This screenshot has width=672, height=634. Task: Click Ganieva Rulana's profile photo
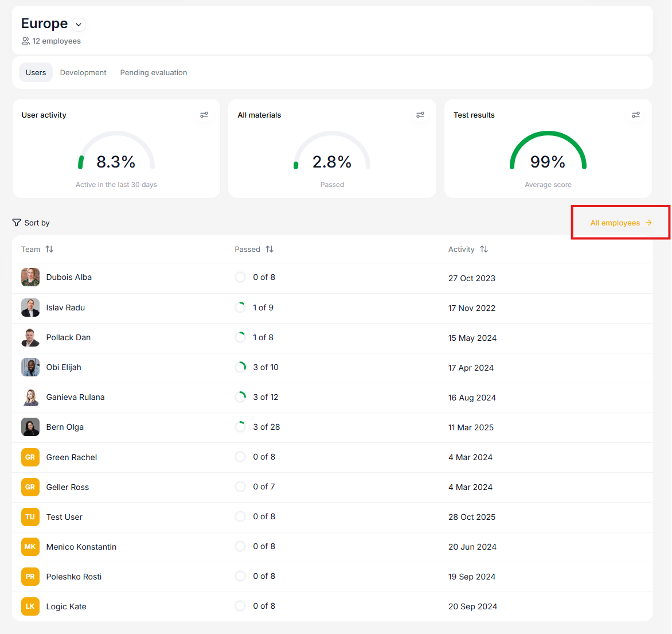click(x=30, y=397)
